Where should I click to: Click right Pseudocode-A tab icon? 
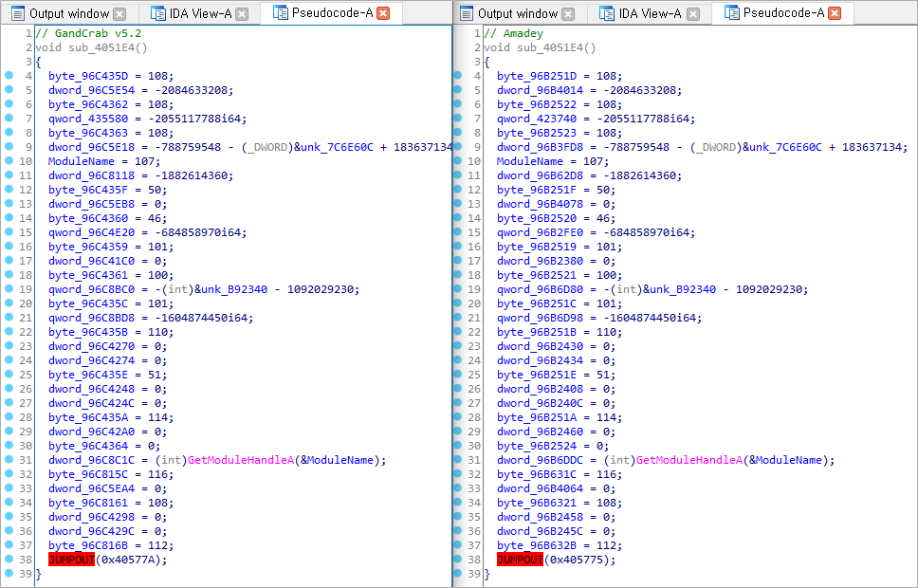coord(732,13)
